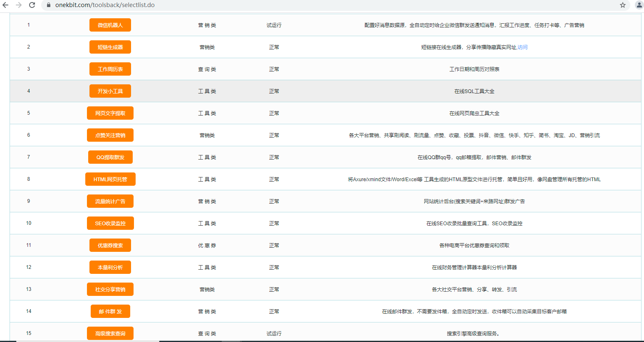The width and height of the screenshot is (644, 342).
Task: Click the bookmark star icon
Action: point(623,5)
